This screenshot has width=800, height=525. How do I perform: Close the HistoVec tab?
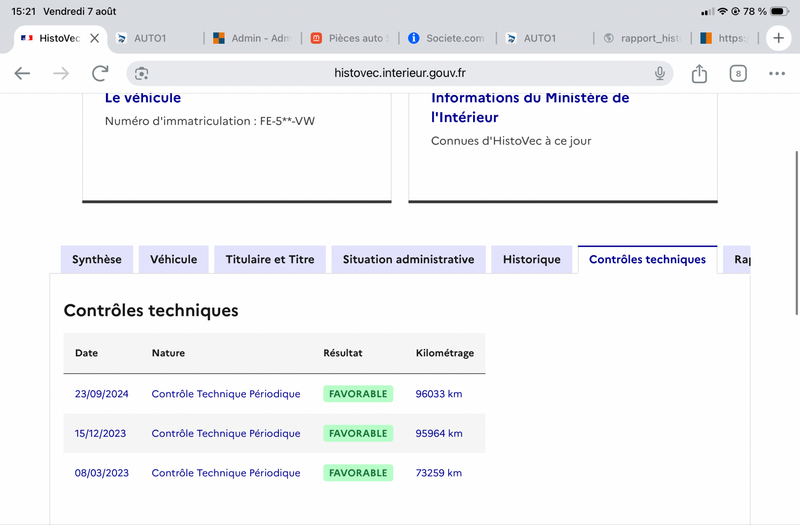pyautogui.click(x=94, y=38)
